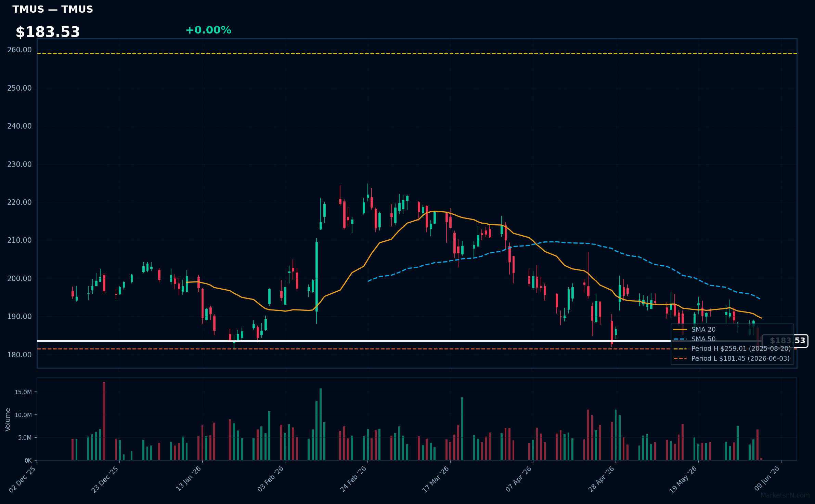The width and height of the screenshot is (815, 504).
Task: Click the +0.00% change value
Action: pos(208,30)
